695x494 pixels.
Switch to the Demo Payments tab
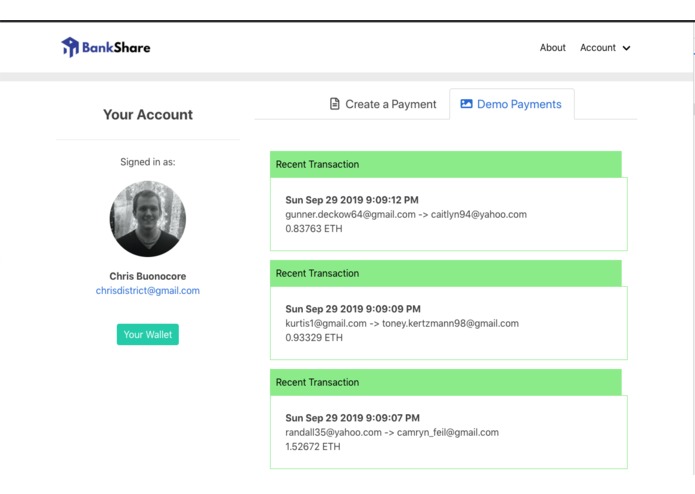tap(512, 104)
